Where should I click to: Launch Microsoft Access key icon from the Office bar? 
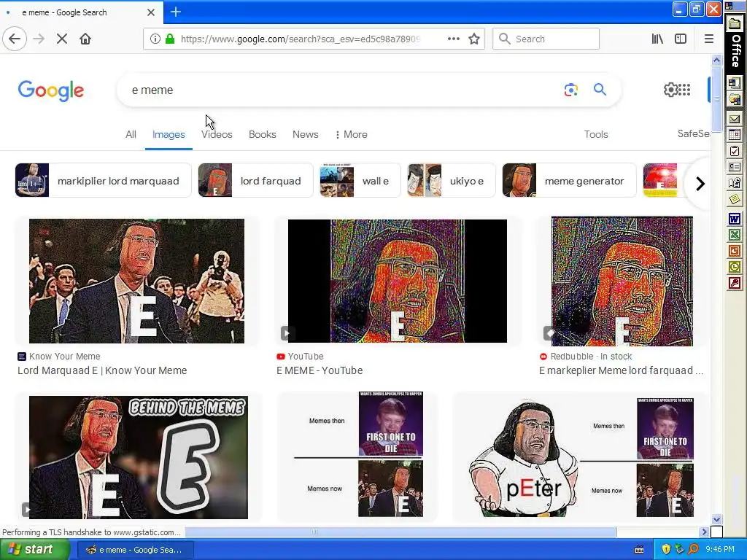point(735,284)
